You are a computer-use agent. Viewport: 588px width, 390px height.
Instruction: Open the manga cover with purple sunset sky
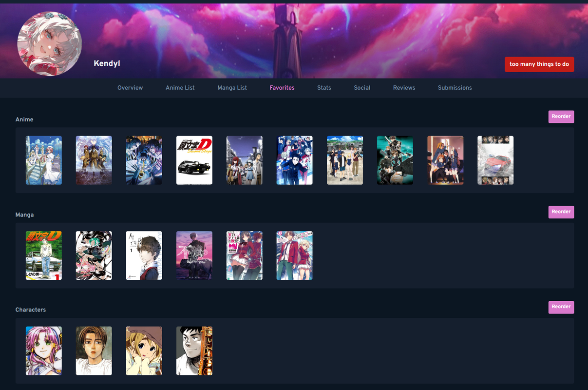click(194, 255)
